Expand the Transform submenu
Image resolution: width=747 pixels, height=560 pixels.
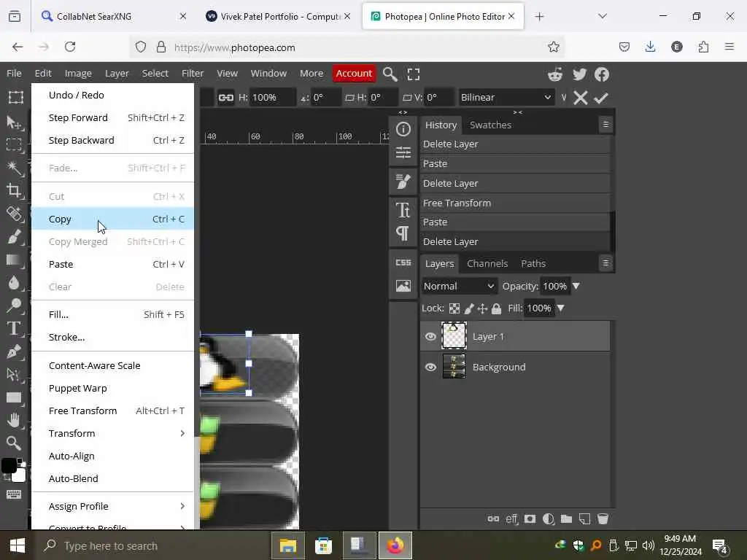pyautogui.click(x=113, y=433)
